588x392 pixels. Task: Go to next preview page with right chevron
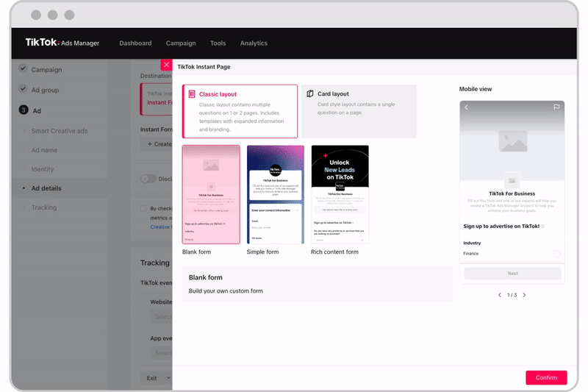pyautogui.click(x=524, y=295)
